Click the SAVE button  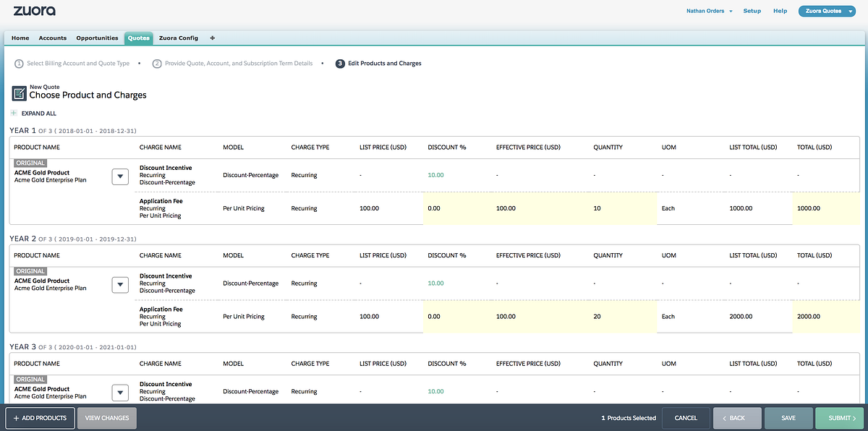(x=788, y=418)
